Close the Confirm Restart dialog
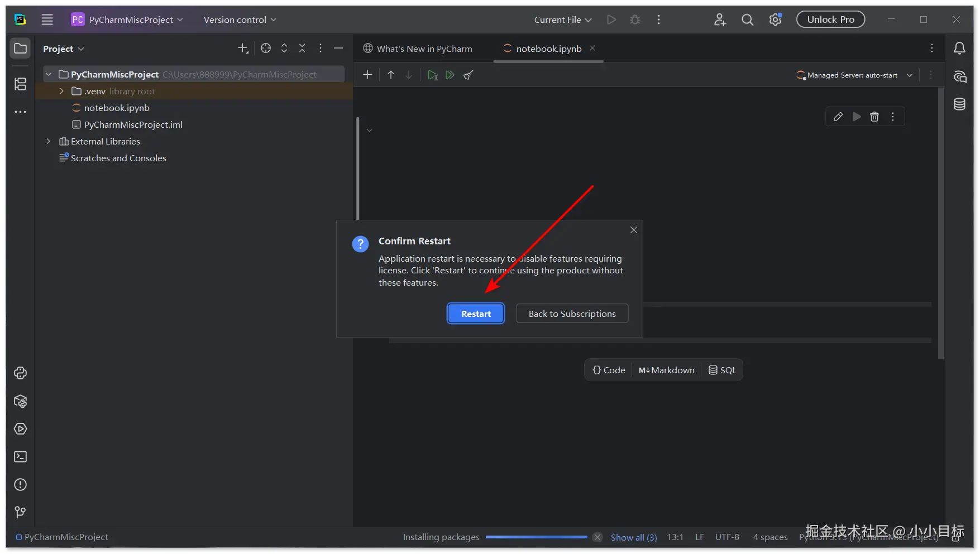Screen dimensions: 980x554 point(634,230)
